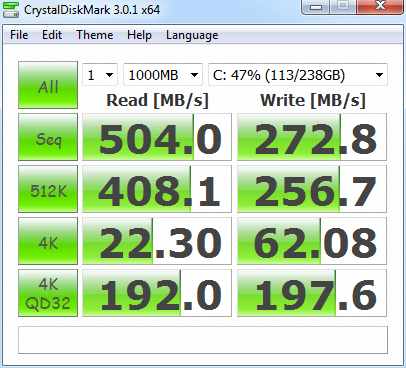406x368 pixels.
Task: Close the CrystalDiskMark window
Action: pos(380,6)
